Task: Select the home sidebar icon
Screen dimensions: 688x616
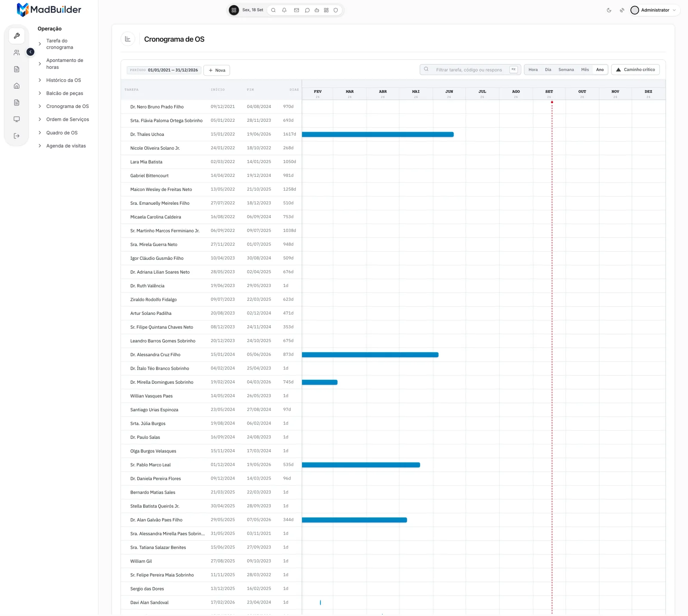Action: (17, 86)
